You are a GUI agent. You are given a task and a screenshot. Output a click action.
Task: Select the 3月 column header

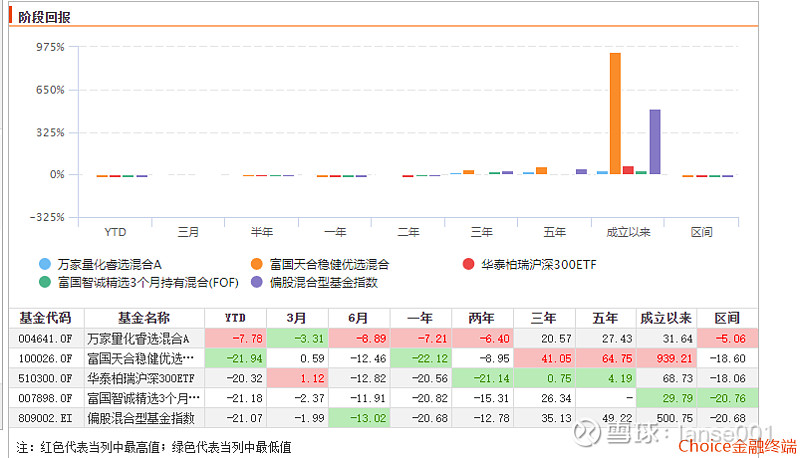click(x=297, y=318)
